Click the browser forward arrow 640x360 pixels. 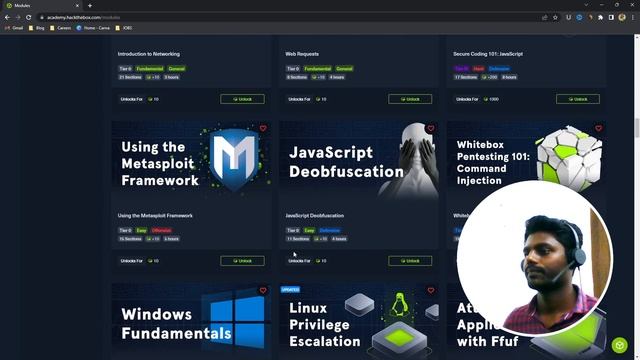(x=18, y=18)
